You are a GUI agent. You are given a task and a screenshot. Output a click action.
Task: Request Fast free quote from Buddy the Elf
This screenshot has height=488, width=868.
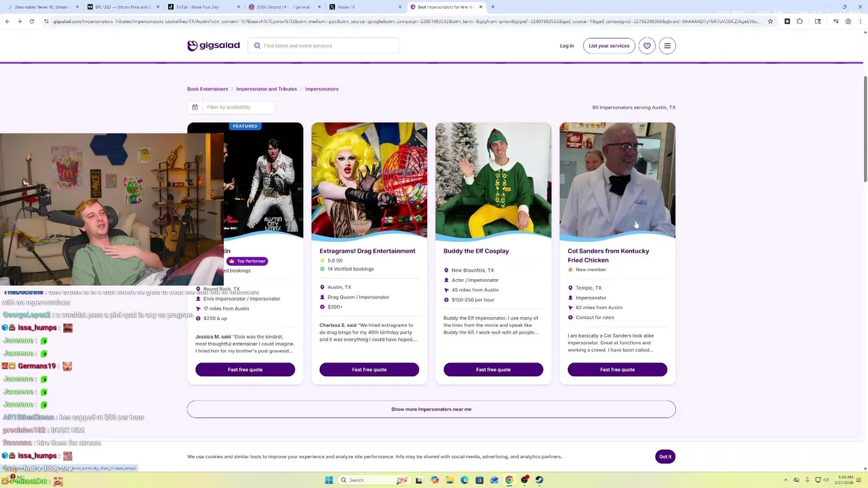(493, 369)
